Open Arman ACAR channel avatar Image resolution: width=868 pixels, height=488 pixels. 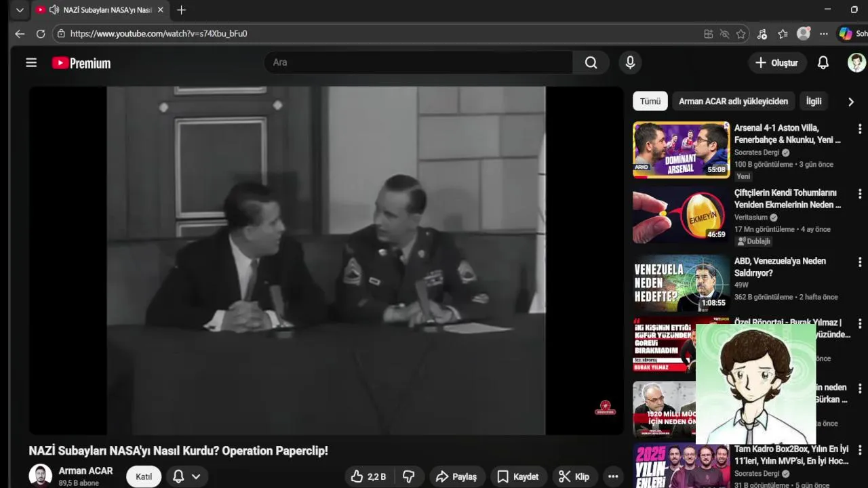41,475
